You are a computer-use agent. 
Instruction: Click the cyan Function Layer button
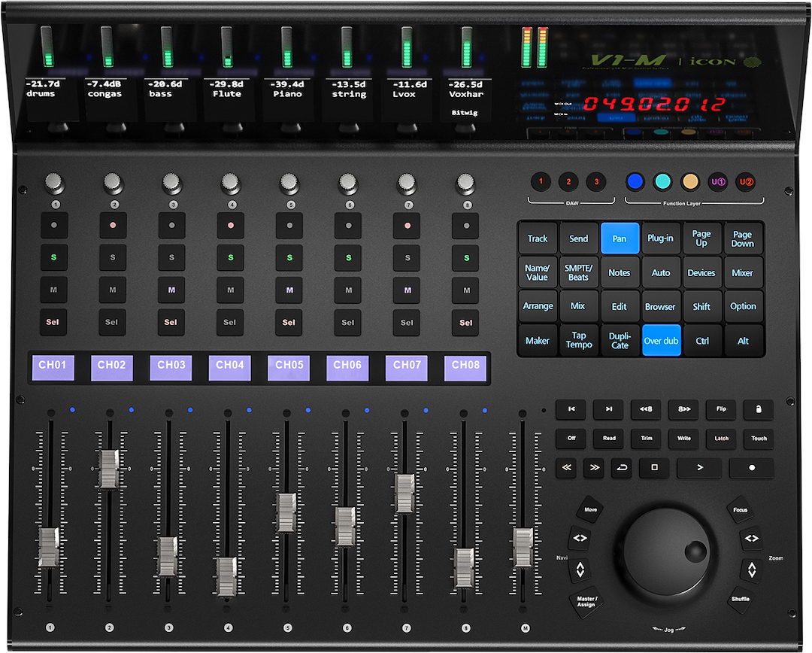point(662,181)
